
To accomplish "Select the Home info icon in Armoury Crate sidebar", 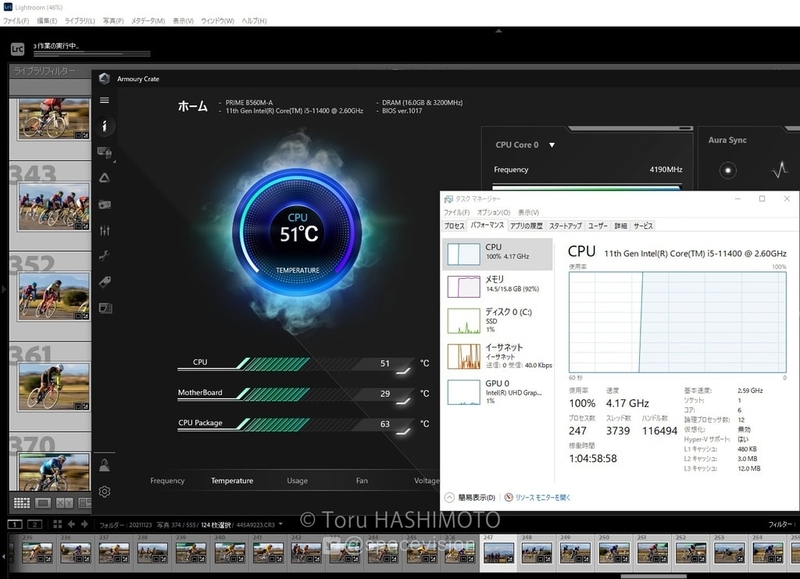I will (x=104, y=126).
